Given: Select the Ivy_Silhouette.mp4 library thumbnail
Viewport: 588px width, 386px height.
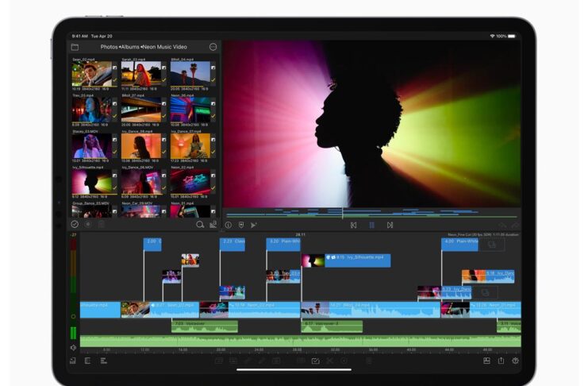Looking at the screenshot, I should coord(92,182).
